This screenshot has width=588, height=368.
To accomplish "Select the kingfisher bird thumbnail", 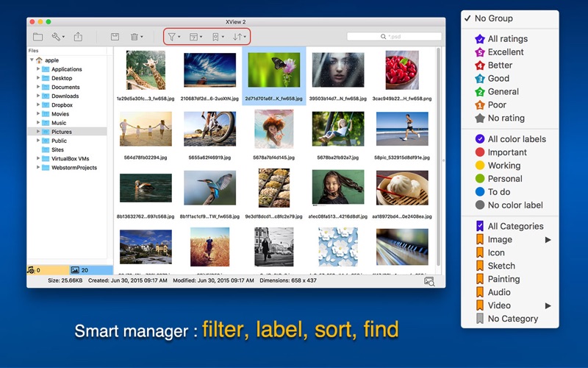I will coord(210,188).
